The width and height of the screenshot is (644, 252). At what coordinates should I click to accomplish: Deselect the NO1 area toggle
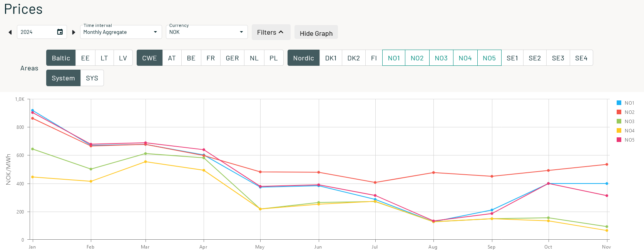pyautogui.click(x=394, y=58)
